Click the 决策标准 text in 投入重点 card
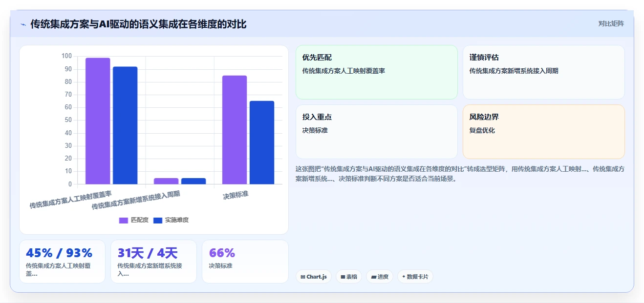This screenshot has width=644, height=303. [315, 130]
